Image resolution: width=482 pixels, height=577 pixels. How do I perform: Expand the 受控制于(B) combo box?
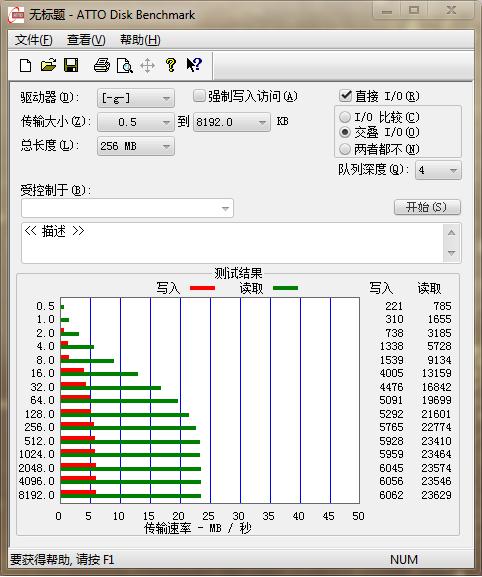127,208
